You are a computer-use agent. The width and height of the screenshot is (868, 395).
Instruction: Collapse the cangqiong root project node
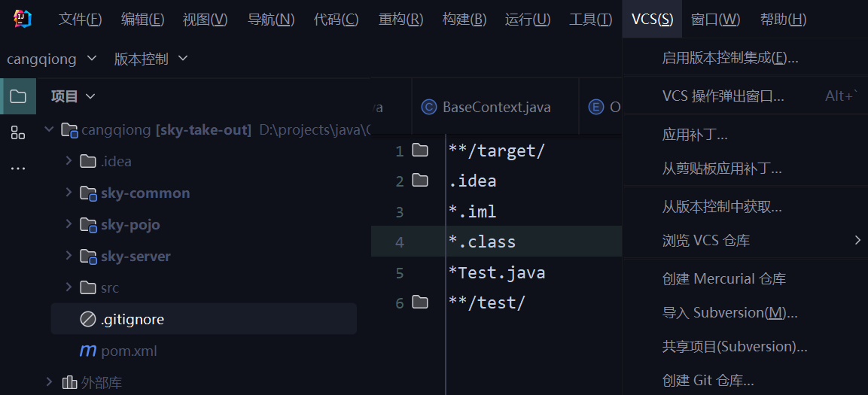coord(50,129)
